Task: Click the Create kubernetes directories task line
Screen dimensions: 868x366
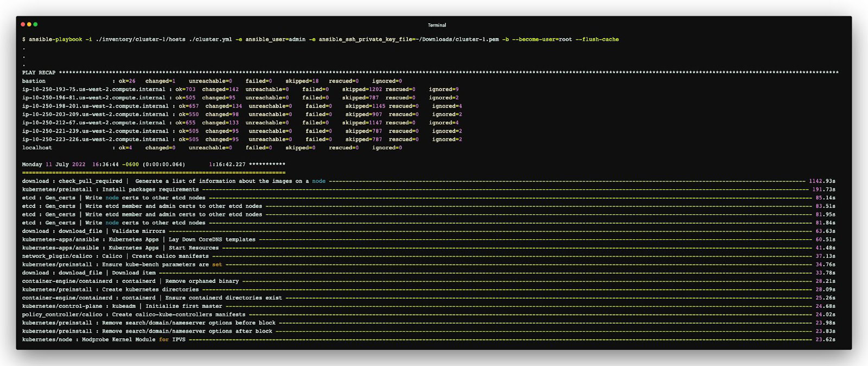Action: coord(429,289)
